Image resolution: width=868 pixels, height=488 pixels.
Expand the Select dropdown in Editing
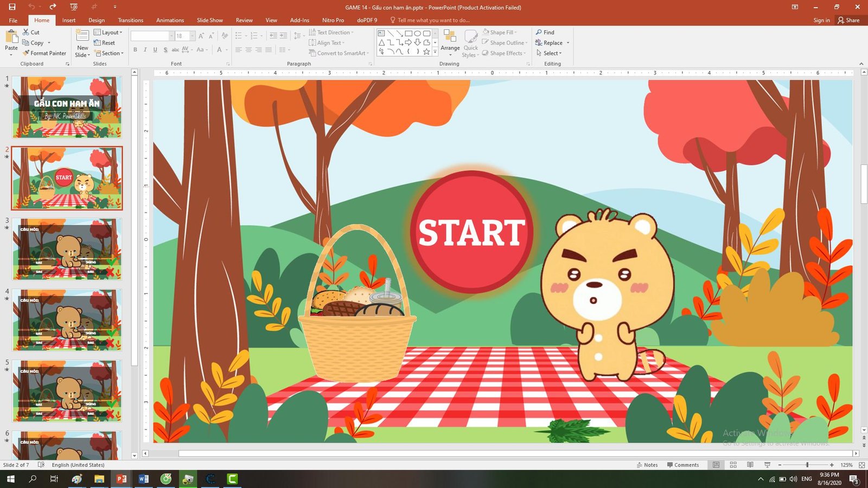549,53
